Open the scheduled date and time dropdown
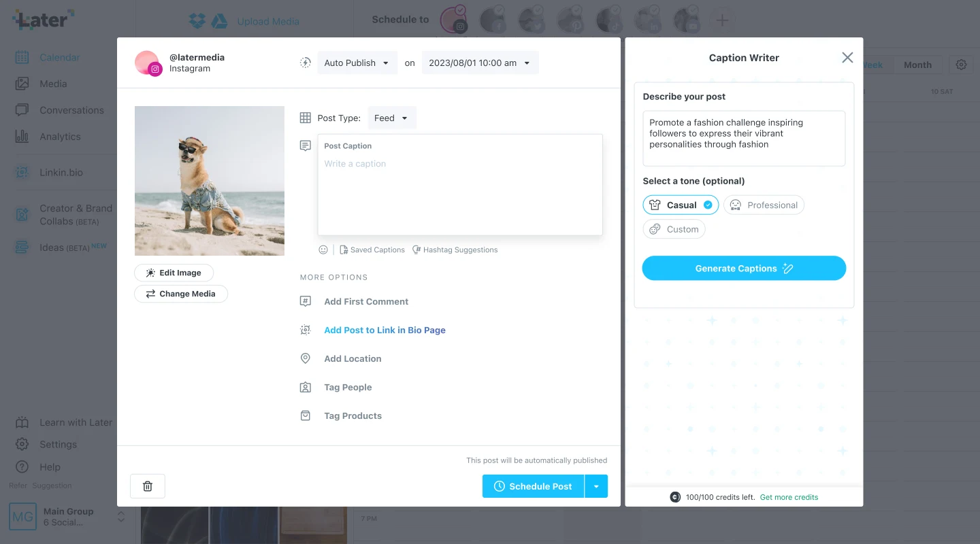Viewport: 980px width, 544px height. coord(480,63)
